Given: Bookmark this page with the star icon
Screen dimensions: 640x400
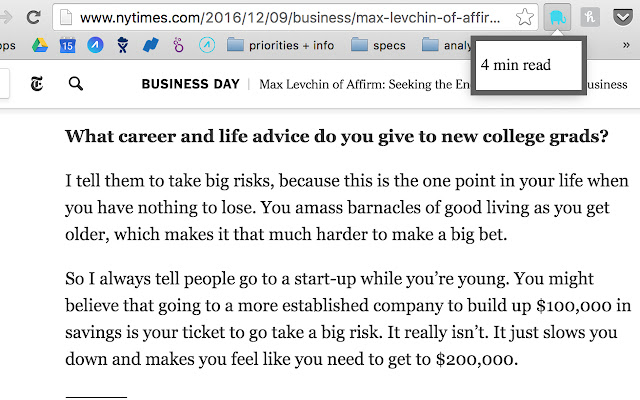Looking at the screenshot, I should coord(524,18).
